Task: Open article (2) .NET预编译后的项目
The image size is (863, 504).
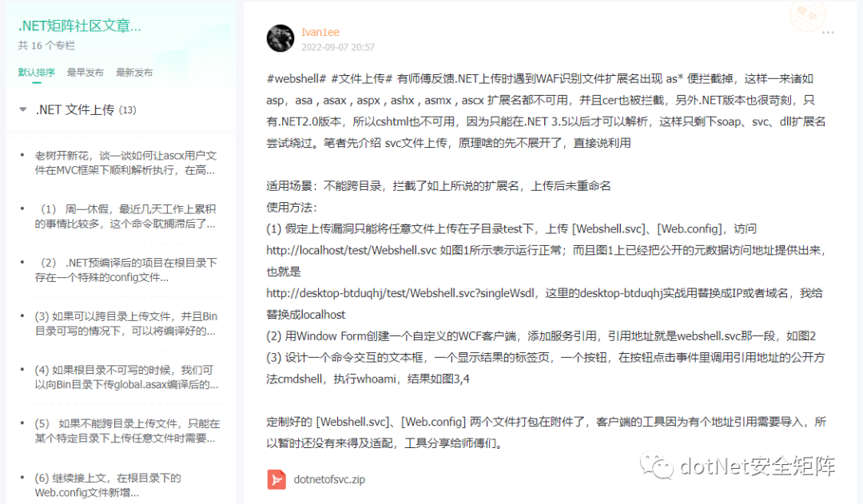Action: (125, 270)
